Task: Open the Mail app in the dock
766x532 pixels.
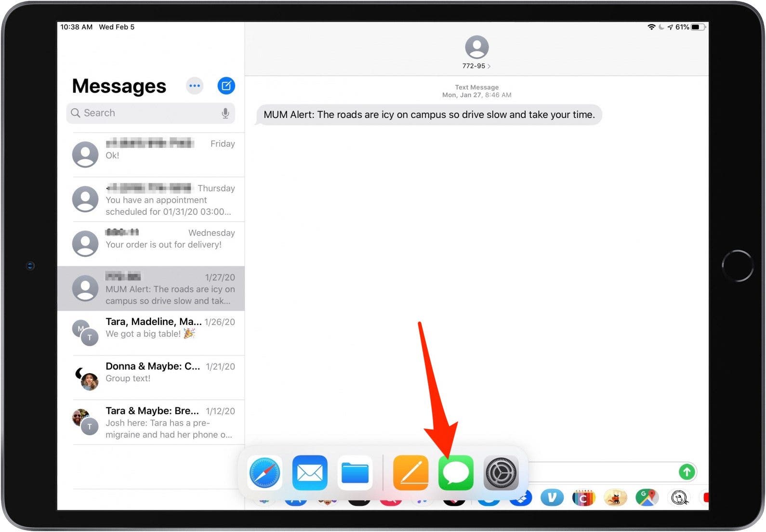Action: coord(310,473)
